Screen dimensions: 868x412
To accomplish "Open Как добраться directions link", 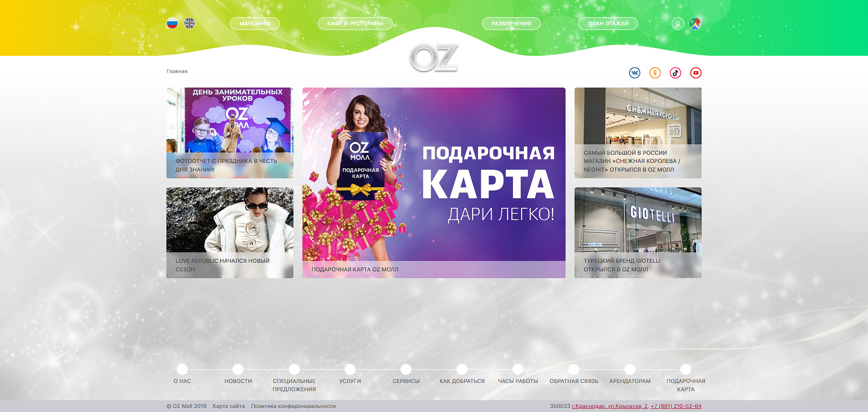I will 462,381.
